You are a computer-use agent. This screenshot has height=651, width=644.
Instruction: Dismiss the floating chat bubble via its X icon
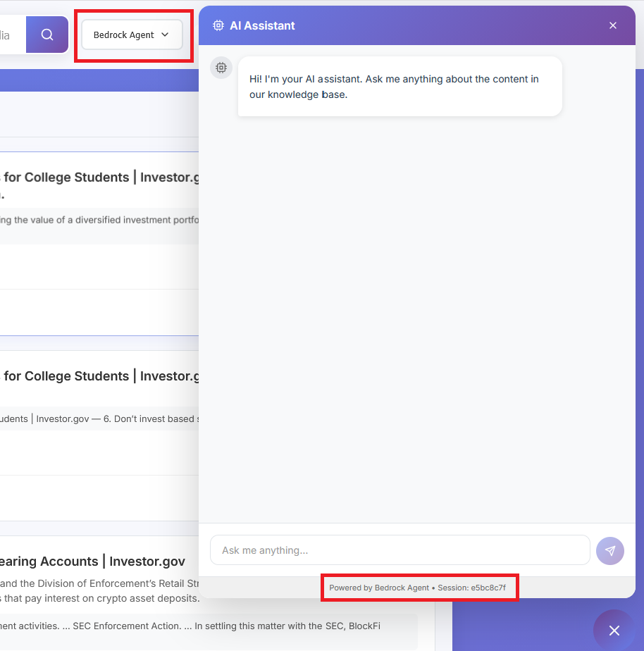coord(614,631)
